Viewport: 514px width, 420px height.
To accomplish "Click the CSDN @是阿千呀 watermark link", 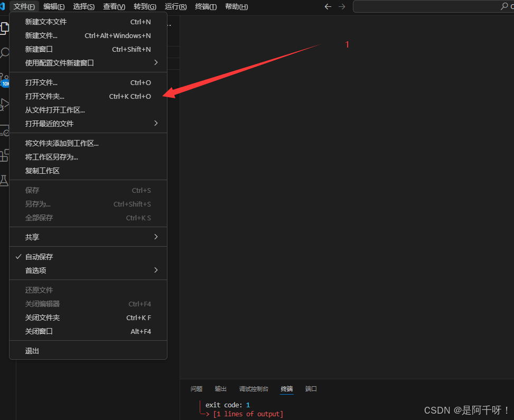I will pos(464,410).
